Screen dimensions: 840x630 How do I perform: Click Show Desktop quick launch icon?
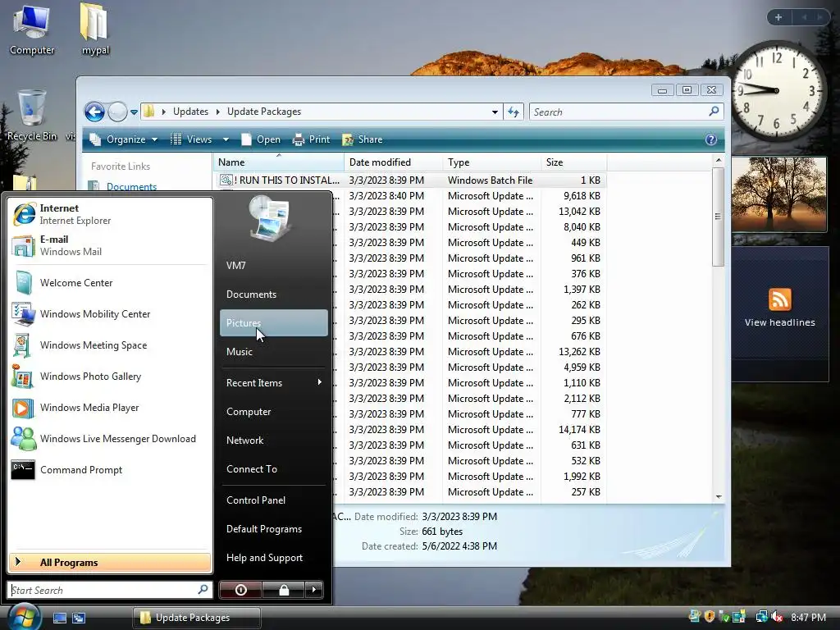point(59,618)
